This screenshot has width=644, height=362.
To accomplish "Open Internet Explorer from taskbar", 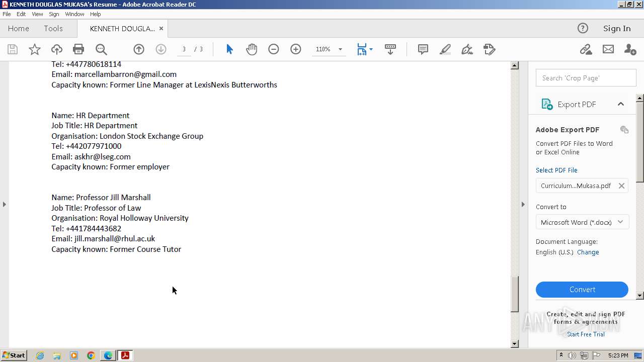I will (x=40, y=355).
